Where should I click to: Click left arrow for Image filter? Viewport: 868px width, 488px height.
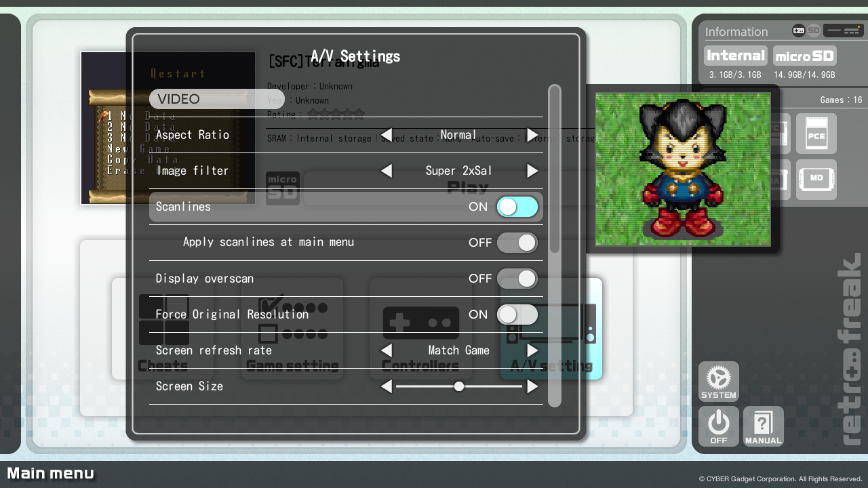click(x=387, y=171)
